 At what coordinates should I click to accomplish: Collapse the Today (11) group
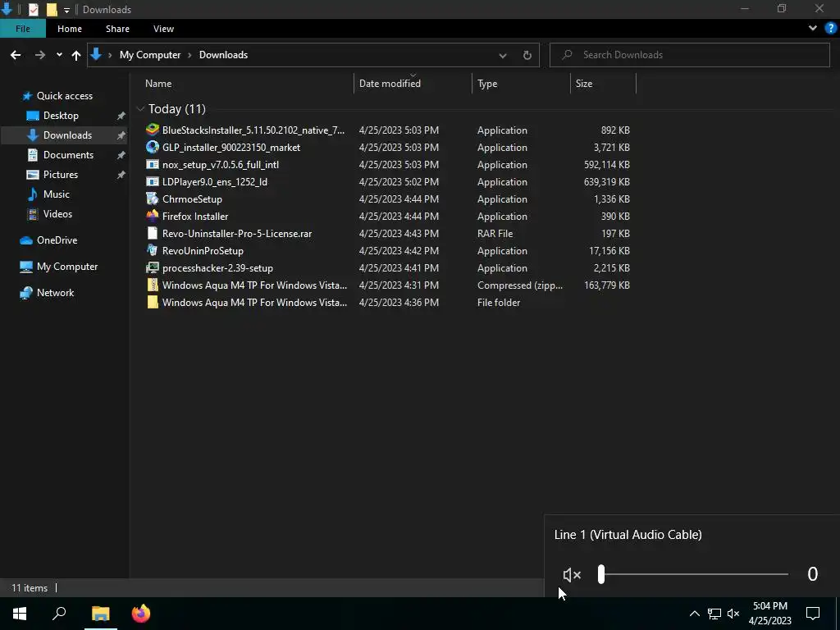140,109
